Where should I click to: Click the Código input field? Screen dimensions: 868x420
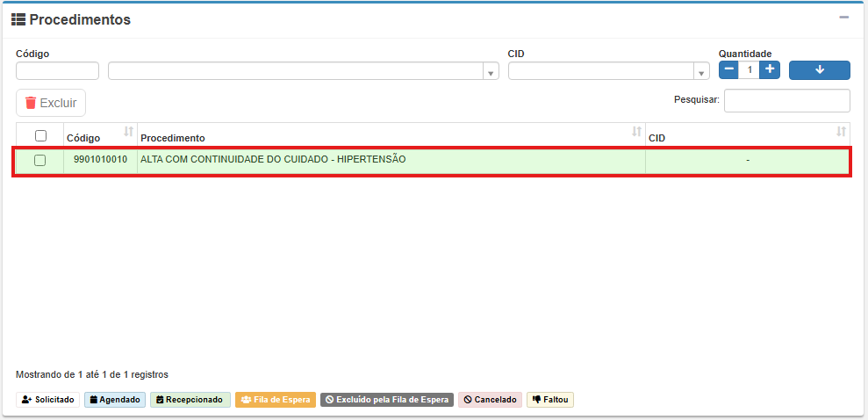(x=57, y=71)
